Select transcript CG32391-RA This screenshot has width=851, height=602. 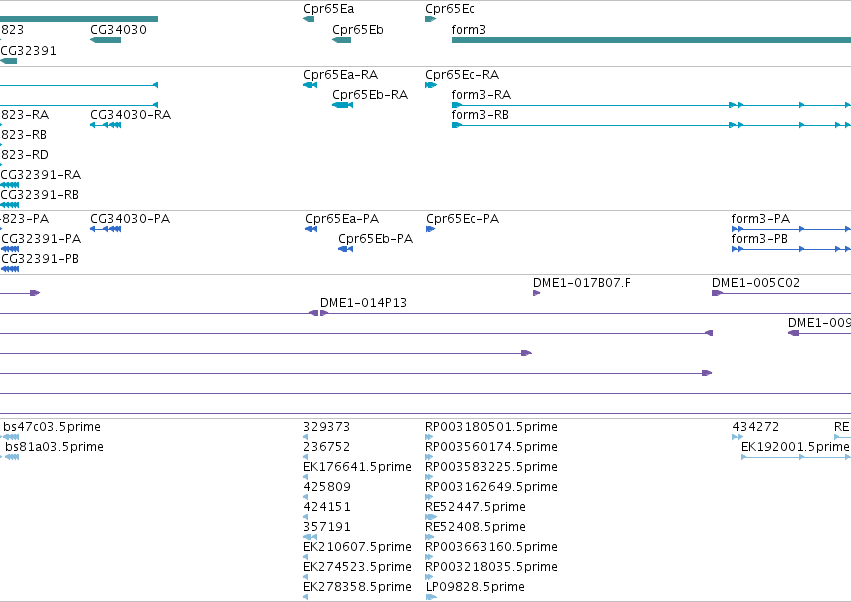click(41, 174)
